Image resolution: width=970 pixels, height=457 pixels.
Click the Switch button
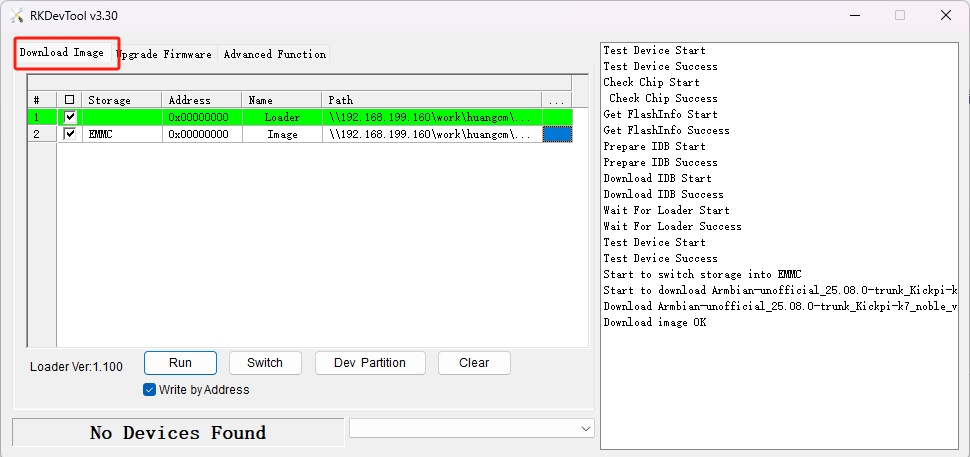265,363
